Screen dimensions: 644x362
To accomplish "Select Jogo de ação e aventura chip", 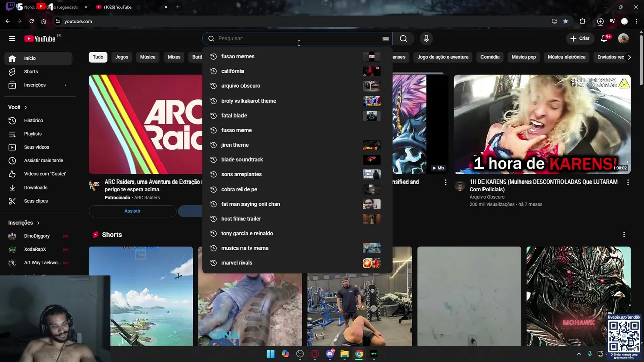I will pos(443,57).
